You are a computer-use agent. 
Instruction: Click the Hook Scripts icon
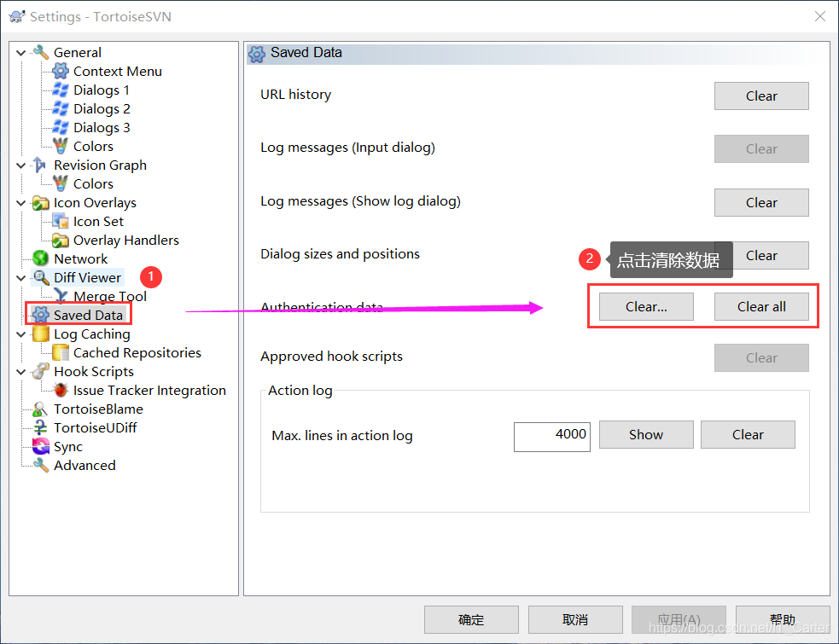click(41, 371)
